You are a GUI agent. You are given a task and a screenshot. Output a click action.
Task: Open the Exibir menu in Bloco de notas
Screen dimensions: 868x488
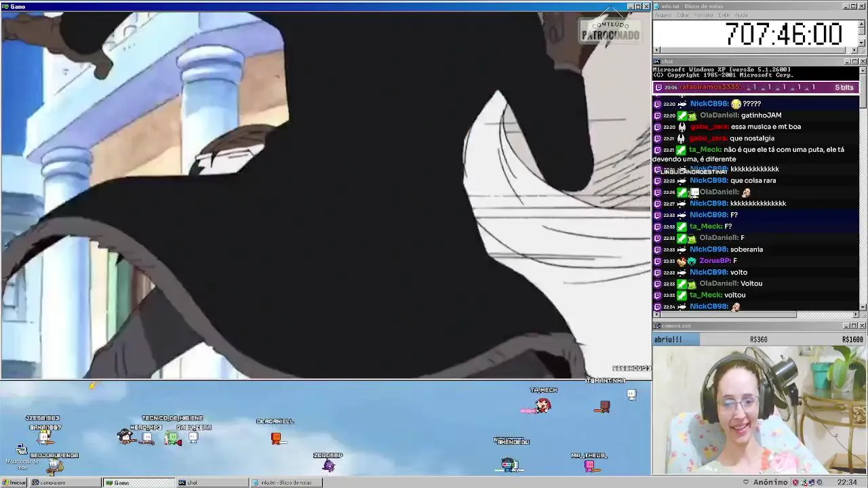[724, 15]
